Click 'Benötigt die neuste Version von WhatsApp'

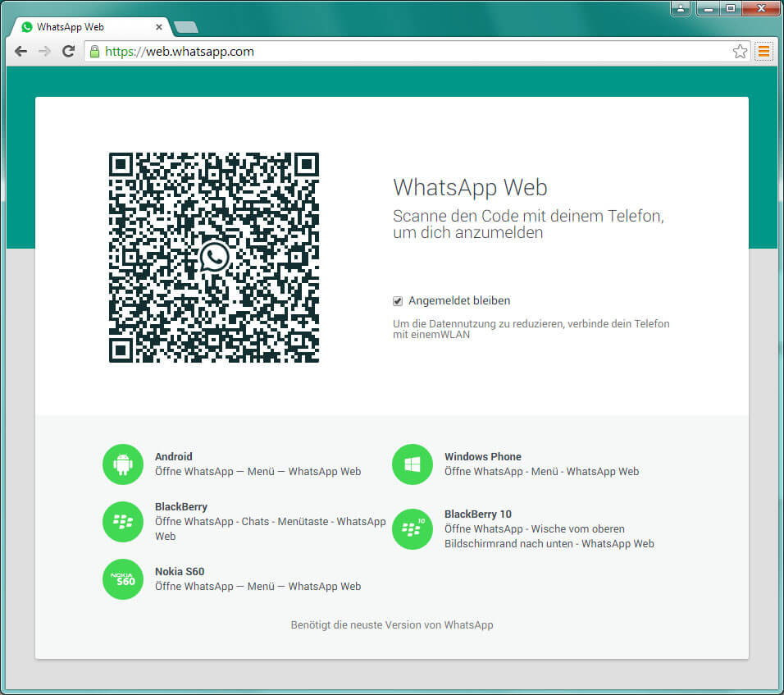point(392,625)
